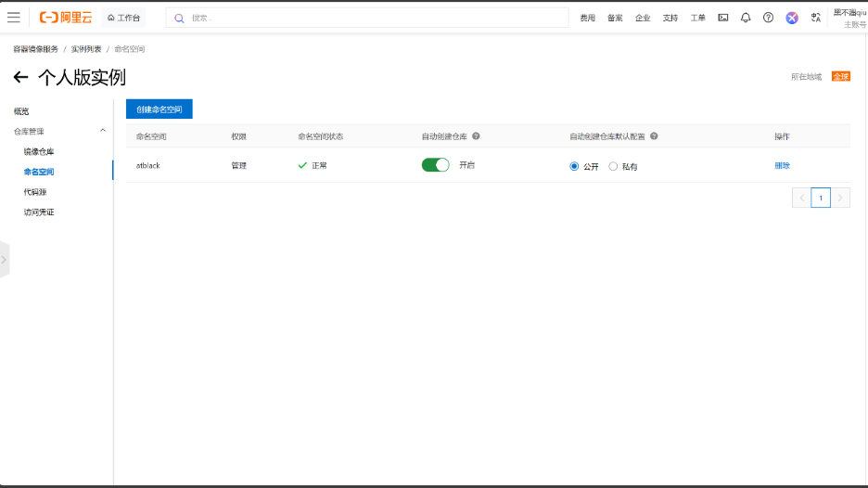Open the 工作台 workbench home
The height and width of the screenshot is (488, 868).
[124, 18]
